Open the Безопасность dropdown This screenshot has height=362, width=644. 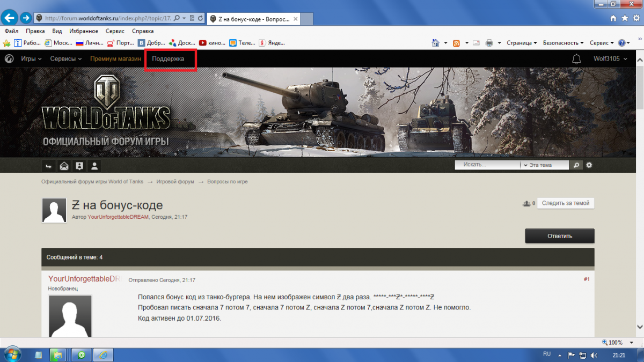[563, 43]
